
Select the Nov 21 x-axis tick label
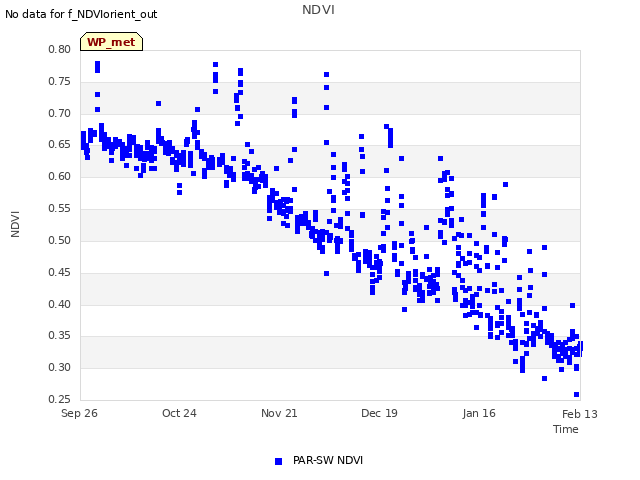pyautogui.click(x=279, y=413)
